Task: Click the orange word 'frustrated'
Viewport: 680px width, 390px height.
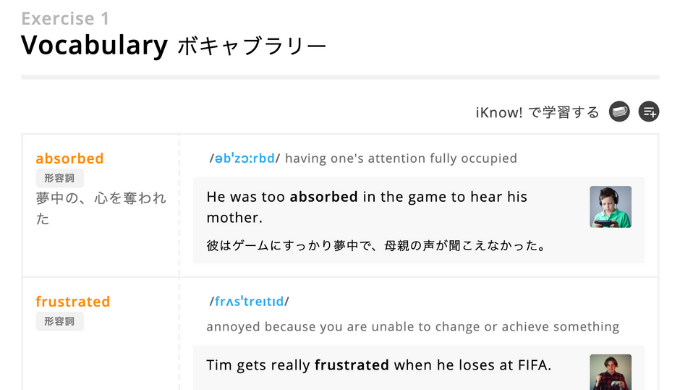Action: tap(73, 302)
